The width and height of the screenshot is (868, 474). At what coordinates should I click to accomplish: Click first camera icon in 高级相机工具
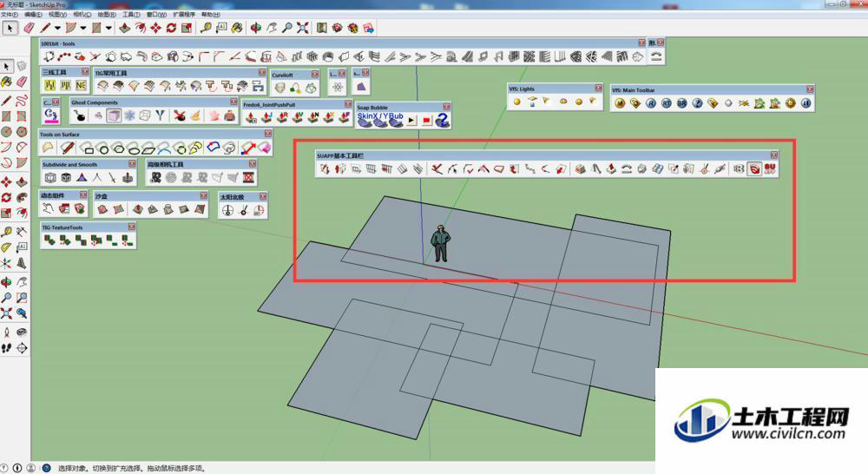[x=156, y=178]
